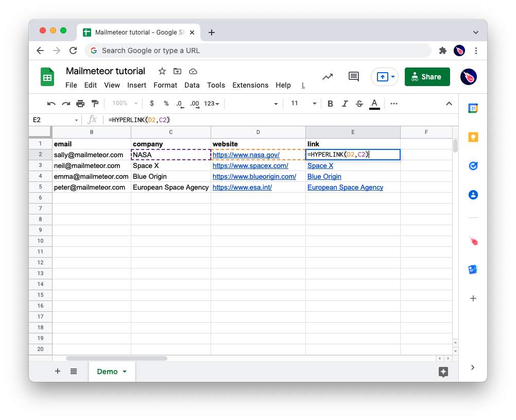Open Name box E2 dropdown

tap(76, 120)
